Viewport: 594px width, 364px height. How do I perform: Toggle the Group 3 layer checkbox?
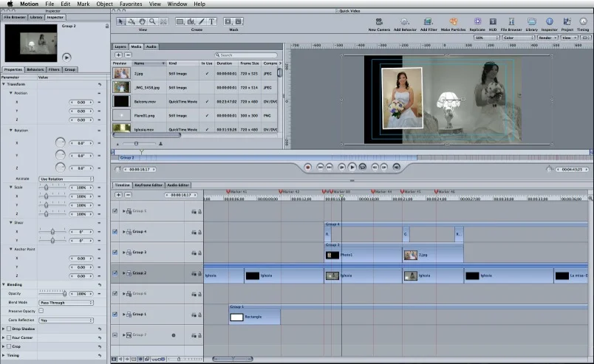tap(115, 253)
